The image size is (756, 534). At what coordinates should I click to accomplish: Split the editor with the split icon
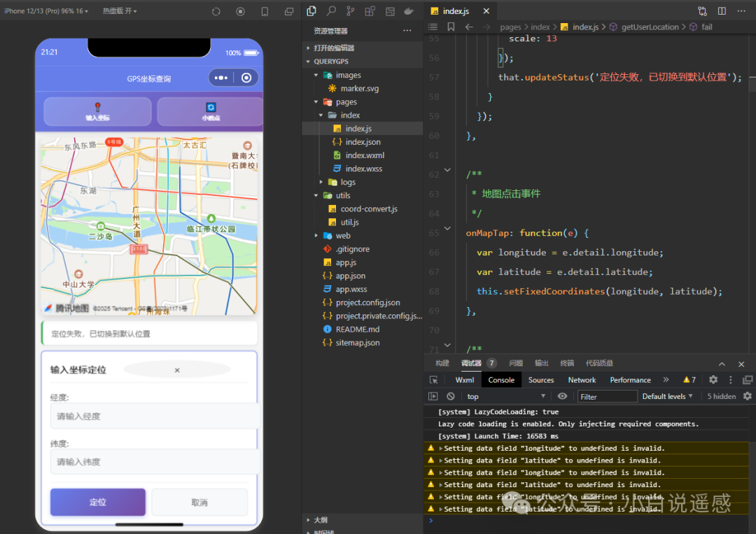pos(722,11)
